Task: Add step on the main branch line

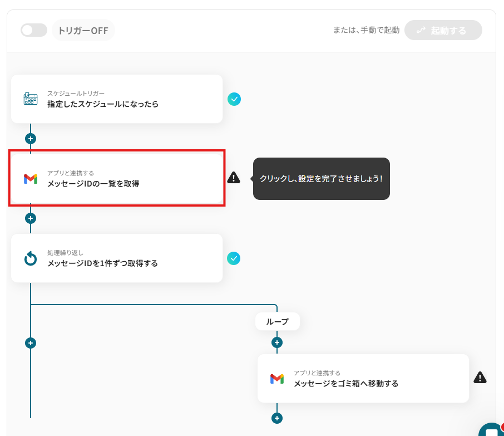Action: pos(31,343)
